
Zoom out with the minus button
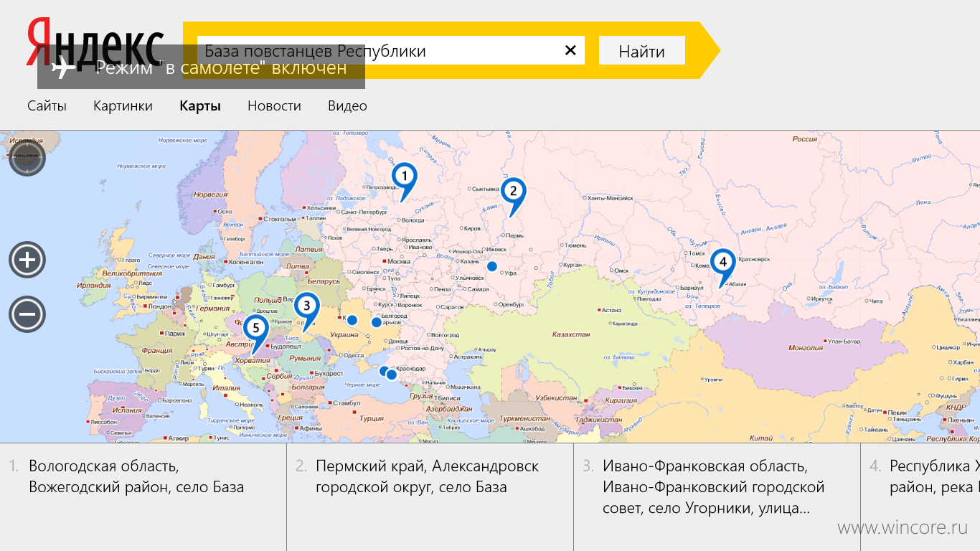pyautogui.click(x=27, y=314)
